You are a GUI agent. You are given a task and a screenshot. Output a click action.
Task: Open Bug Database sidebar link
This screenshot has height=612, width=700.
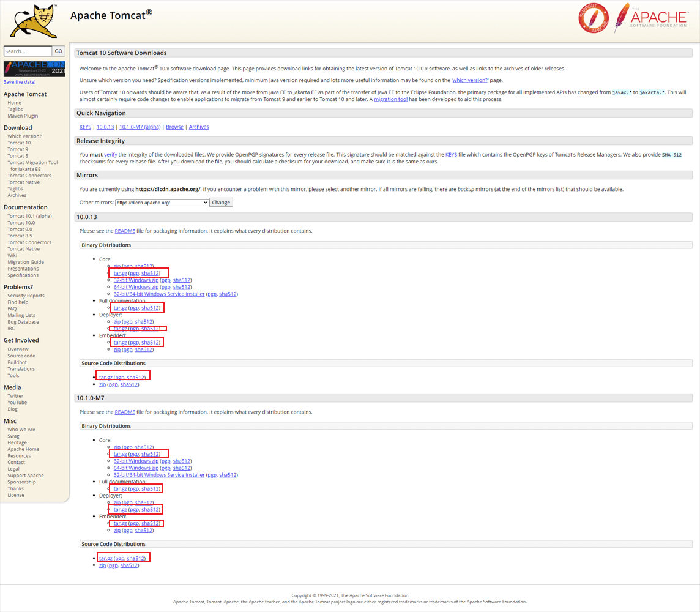click(23, 322)
